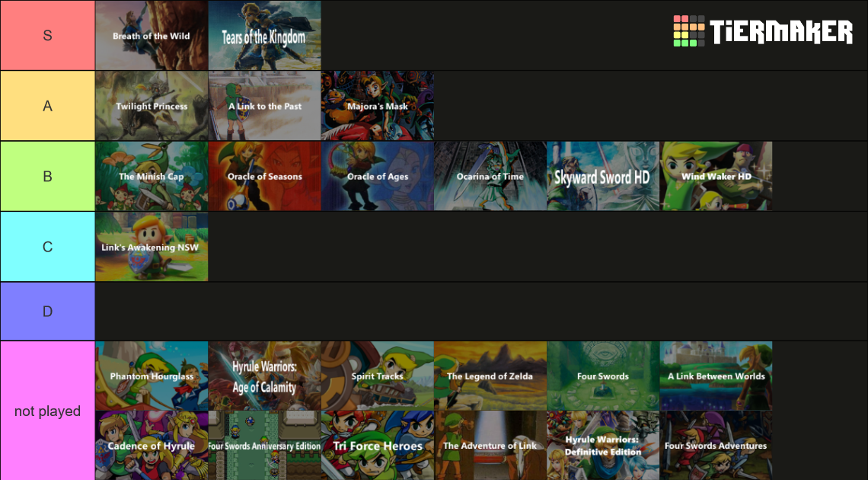The width and height of the screenshot is (868, 480).
Task: Pick the Tri Force Heroes tile
Action: pos(377,446)
